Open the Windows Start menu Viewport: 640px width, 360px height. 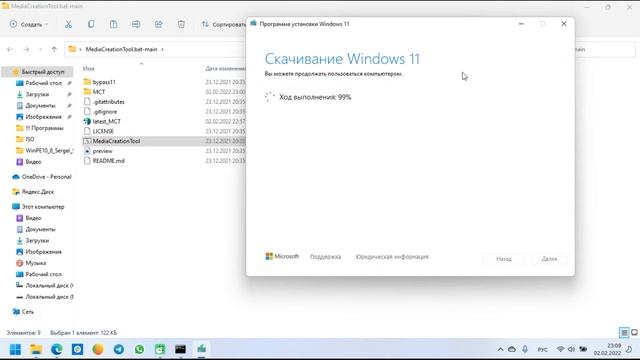click(x=16, y=349)
